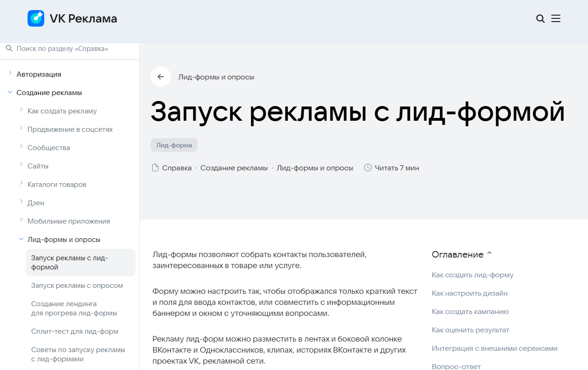This screenshot has width=588, height=370.
Task: Expand Продвижение в соцсетях chevron
Action: (x=21, y=128)
